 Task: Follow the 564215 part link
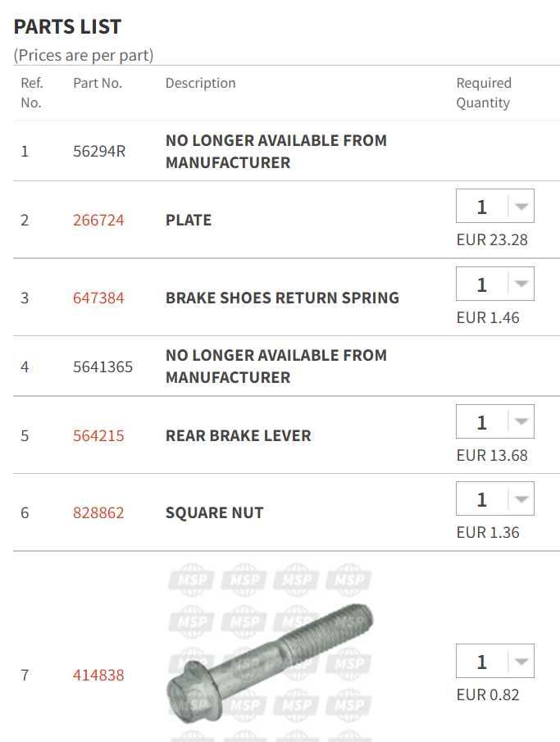(98, 435)
